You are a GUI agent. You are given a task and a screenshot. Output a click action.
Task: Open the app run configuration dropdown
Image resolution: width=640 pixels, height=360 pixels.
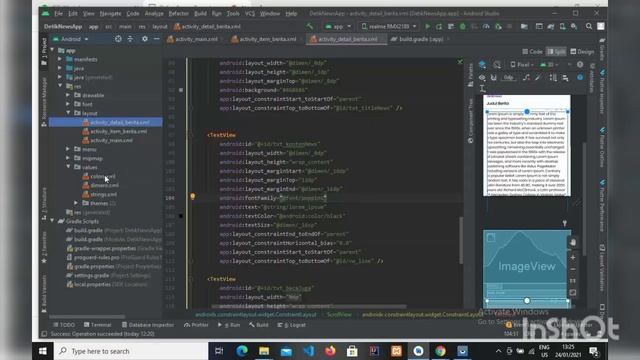coord(338,27)
